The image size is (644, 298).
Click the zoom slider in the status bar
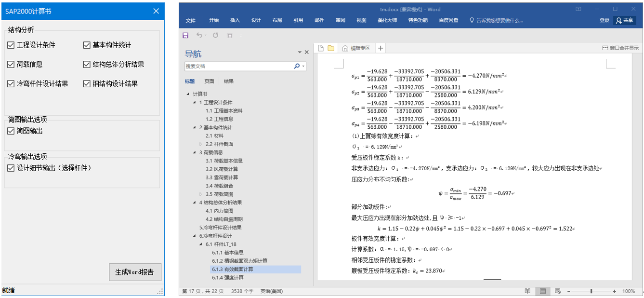coord(591,291)
